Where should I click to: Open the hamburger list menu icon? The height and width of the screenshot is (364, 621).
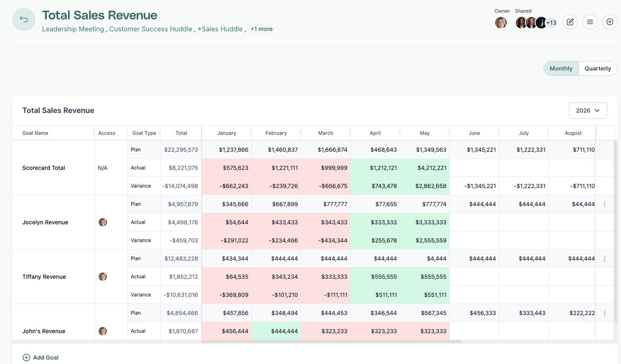tap(590, 22)
